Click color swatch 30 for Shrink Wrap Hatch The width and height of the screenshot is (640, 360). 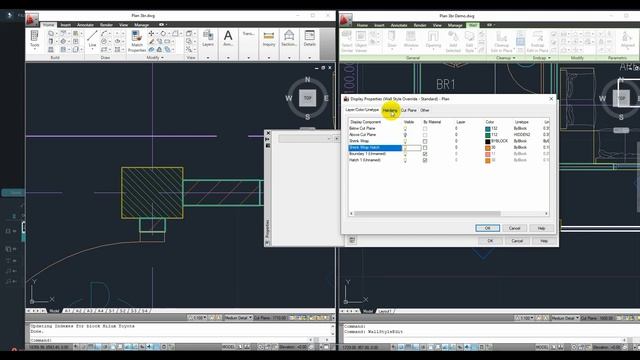tap(487, 148)
